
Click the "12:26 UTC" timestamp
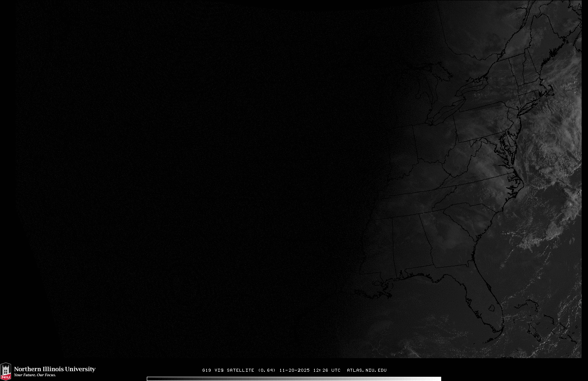pos(327,370)
